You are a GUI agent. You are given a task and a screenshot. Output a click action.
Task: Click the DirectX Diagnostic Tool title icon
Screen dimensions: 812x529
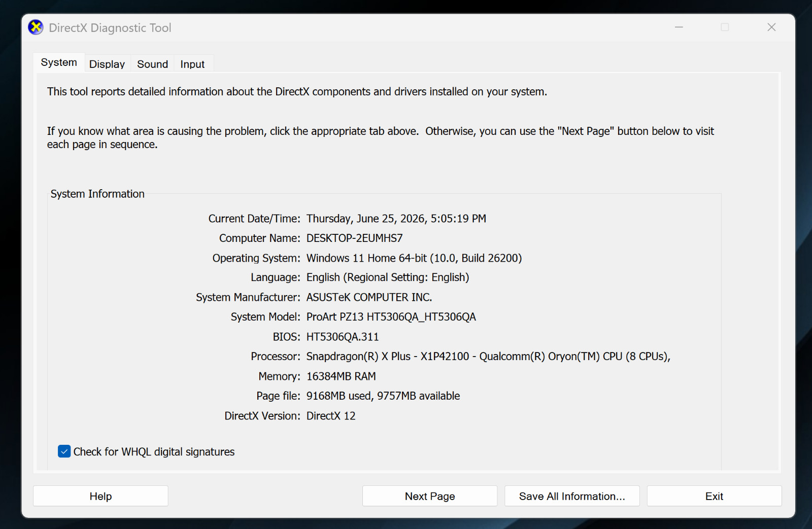click(x=36, y=27)
